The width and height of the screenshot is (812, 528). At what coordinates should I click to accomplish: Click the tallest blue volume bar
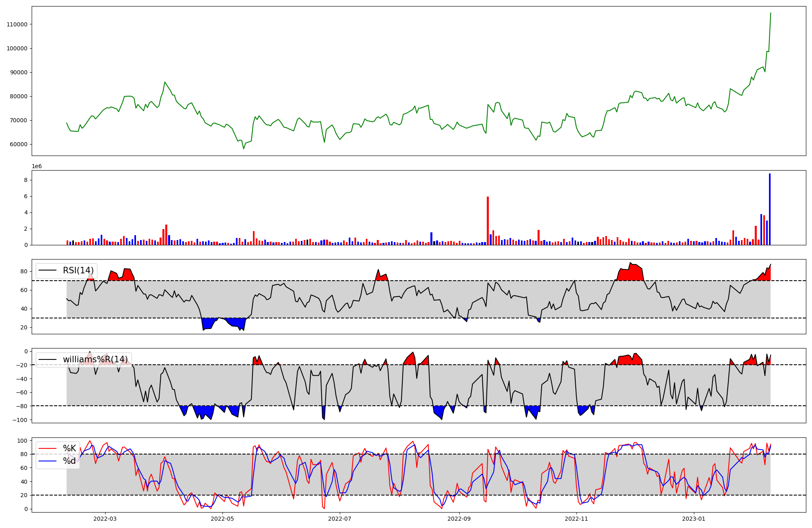coord(769,209)
